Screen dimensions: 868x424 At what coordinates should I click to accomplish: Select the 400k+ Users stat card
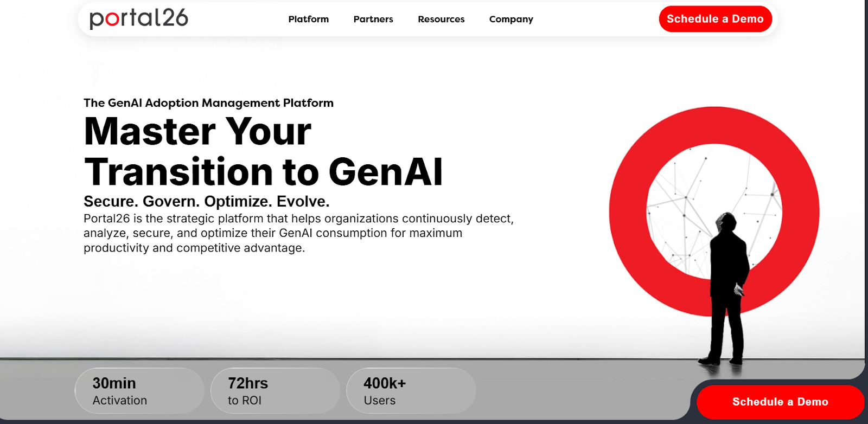411,391
